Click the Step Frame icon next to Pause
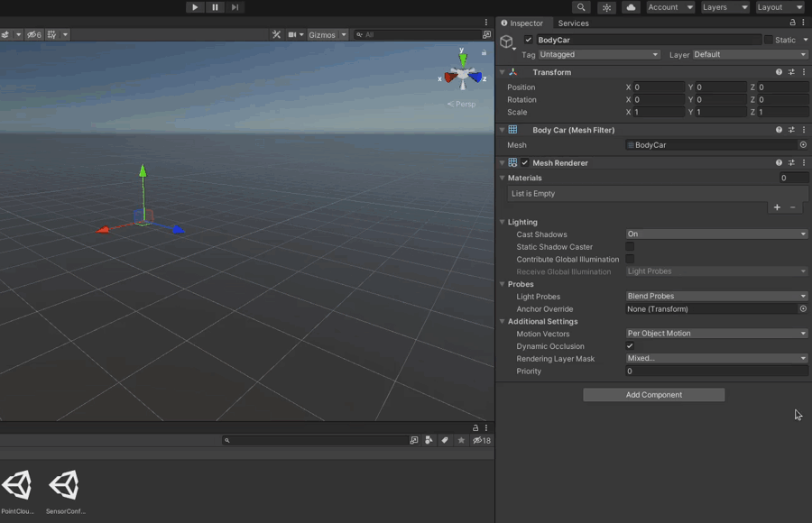 (235, 7)
